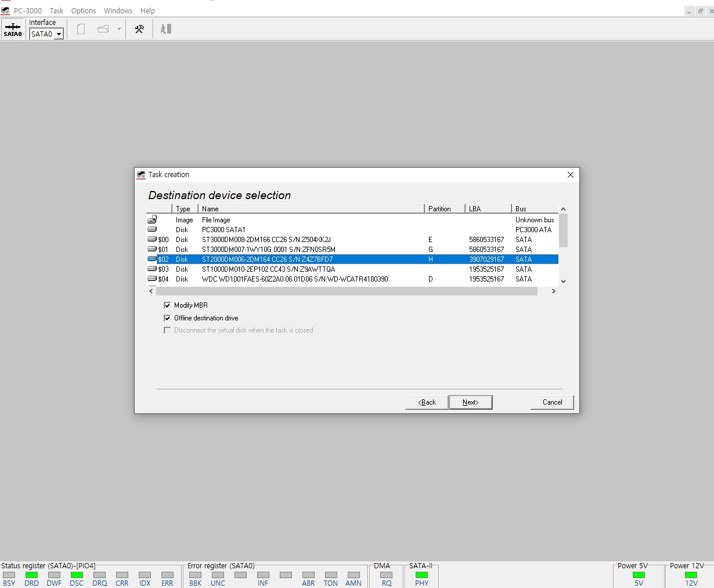This screenshot has width=714, height=588.
Task: Sort by the LBA column header
Action: coord(489,209)
